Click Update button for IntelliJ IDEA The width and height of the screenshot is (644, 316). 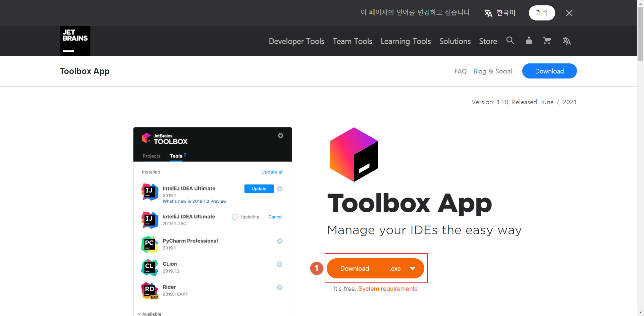pyautogui.click(x=259, y=189)
